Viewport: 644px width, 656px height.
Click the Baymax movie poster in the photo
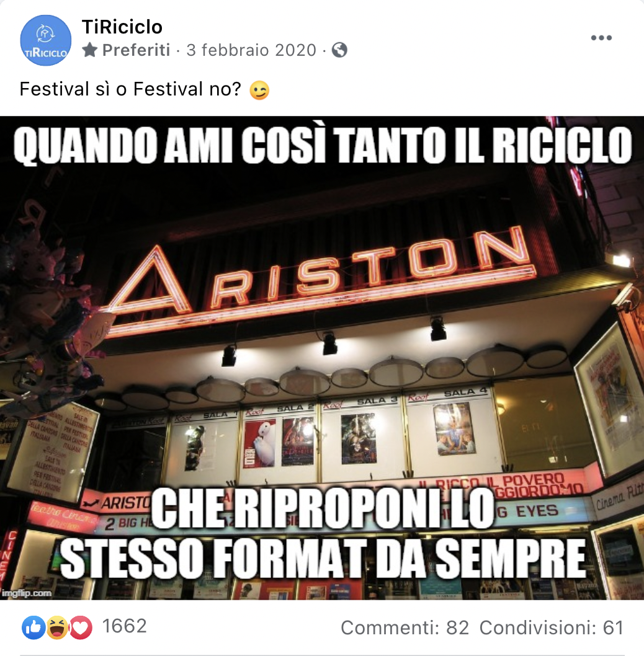259,443
